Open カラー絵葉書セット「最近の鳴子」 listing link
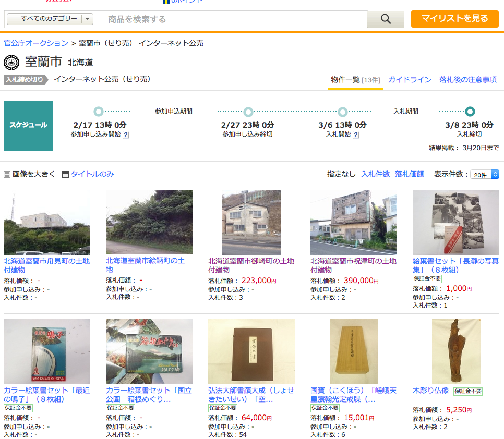Screen dimensions: 504x439 coord(46,395)
